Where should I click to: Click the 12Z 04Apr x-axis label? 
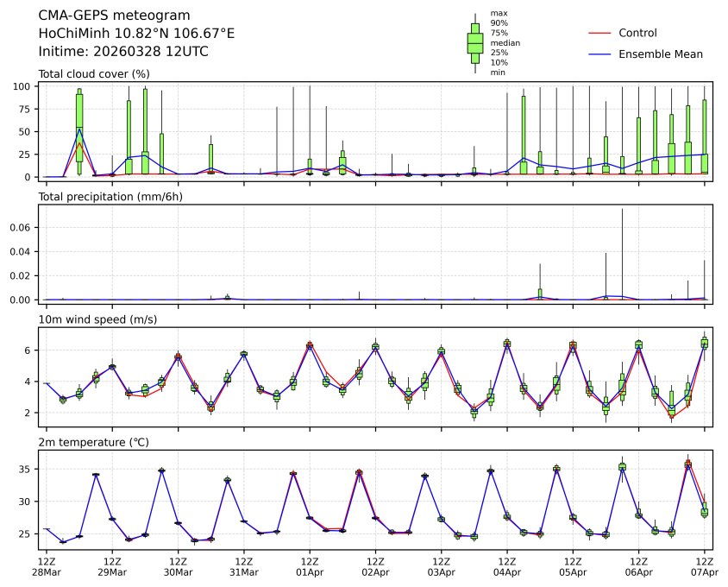tap(507, 566)
